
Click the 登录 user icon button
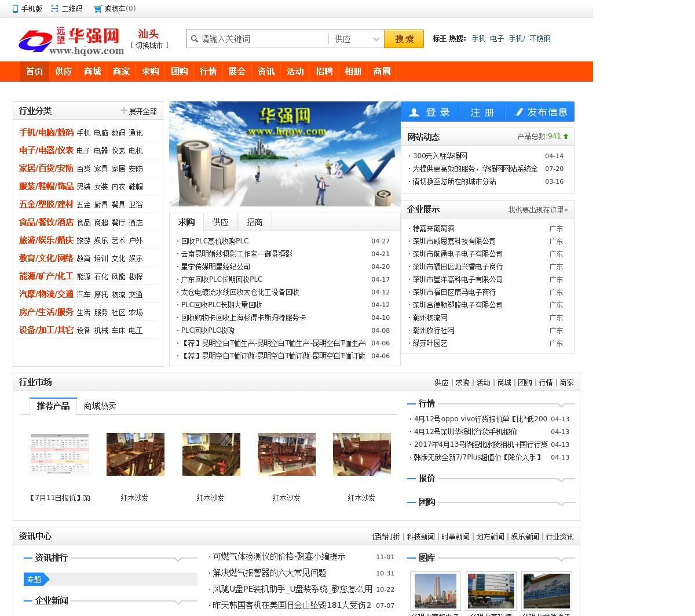[x=429, y=112]
